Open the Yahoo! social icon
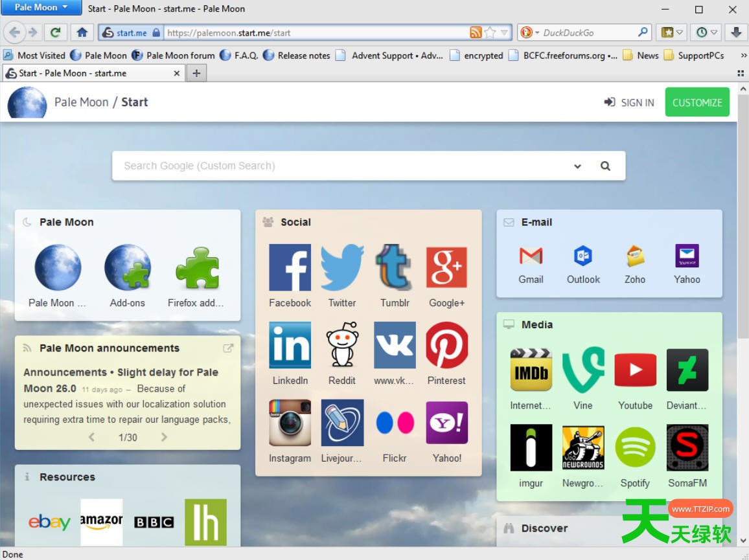The width and height of the screenshot is (749, 560). click(x=446, y=423)
